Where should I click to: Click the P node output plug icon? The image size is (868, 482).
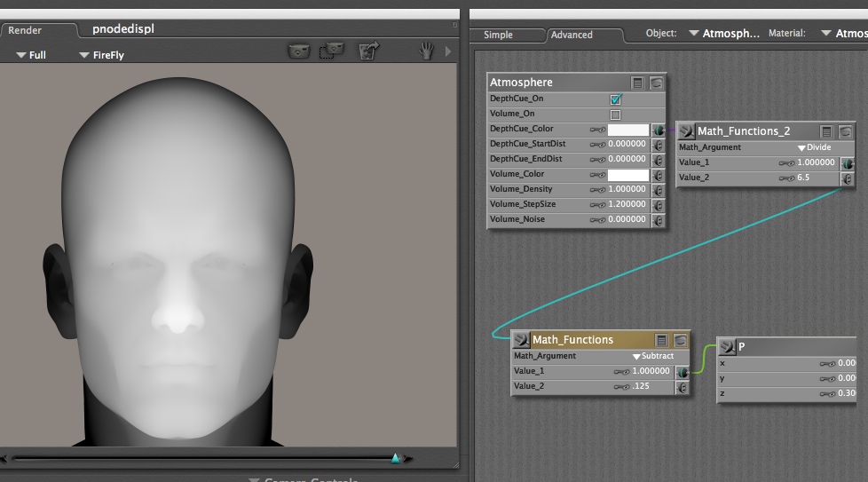726,346
